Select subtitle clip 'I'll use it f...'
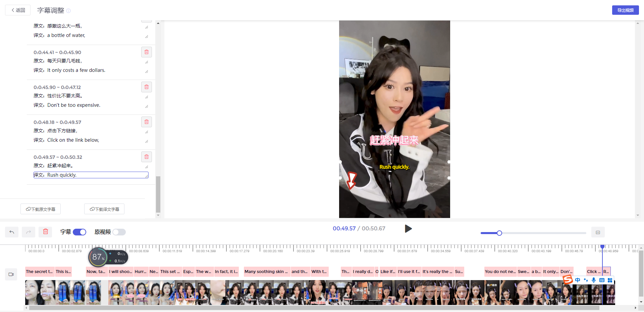This screenshot has width=644, height=312. (409, 272)
